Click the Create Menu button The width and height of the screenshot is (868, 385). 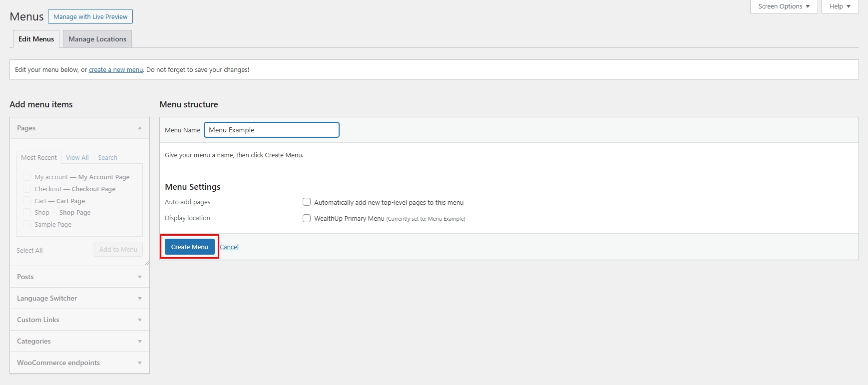click(190, 247)
